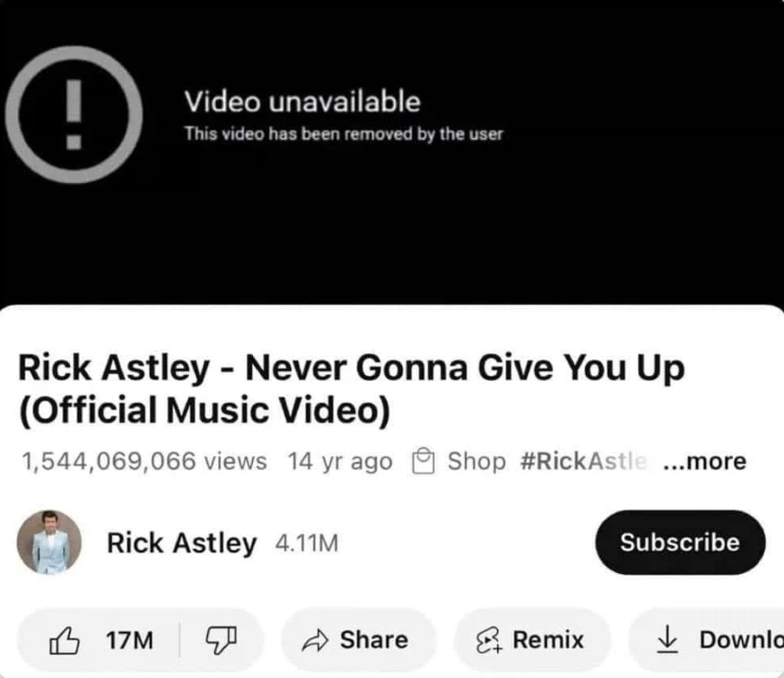Image resolution: width=784 pixels, height=678 pixels.
Task: Click the Share arrow icon
Action: click(x=315, y=640)
